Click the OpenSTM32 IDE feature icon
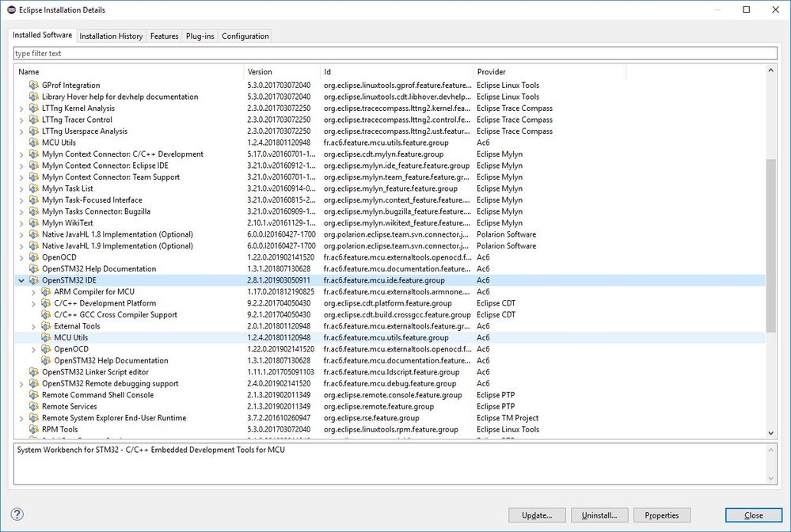 [x=34, y=280]
